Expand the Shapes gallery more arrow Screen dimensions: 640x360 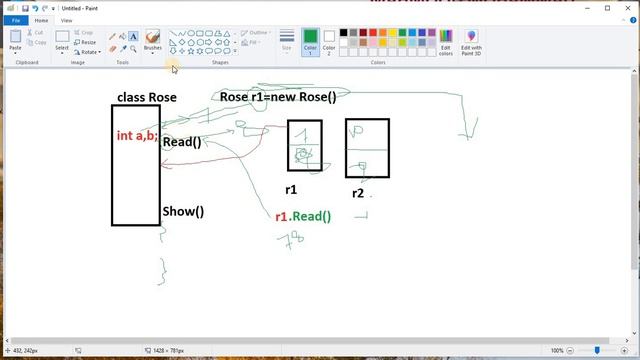(235, 51)
